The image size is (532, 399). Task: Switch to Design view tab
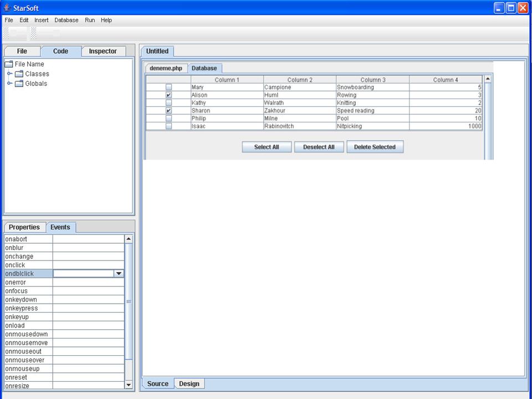190,383
